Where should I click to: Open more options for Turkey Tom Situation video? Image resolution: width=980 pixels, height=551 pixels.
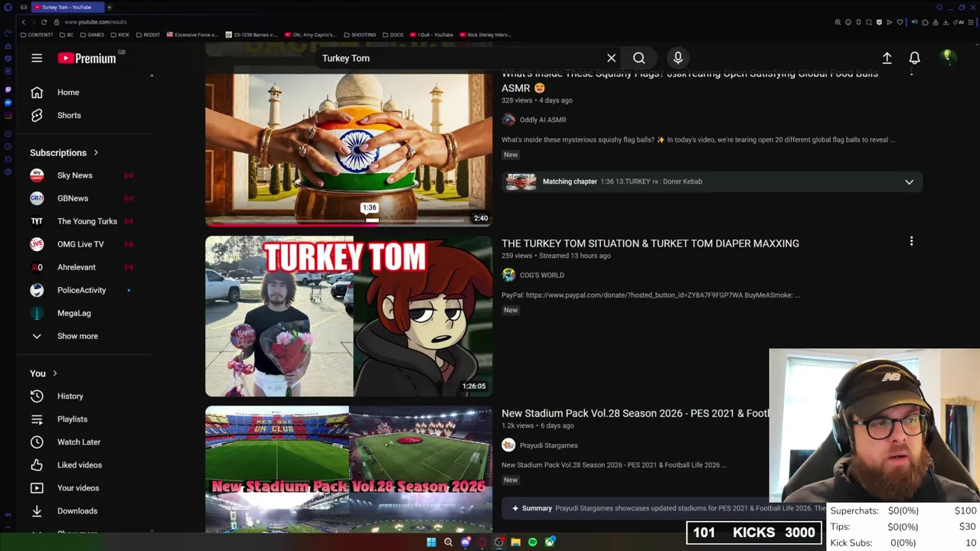[x=911, y=242]
